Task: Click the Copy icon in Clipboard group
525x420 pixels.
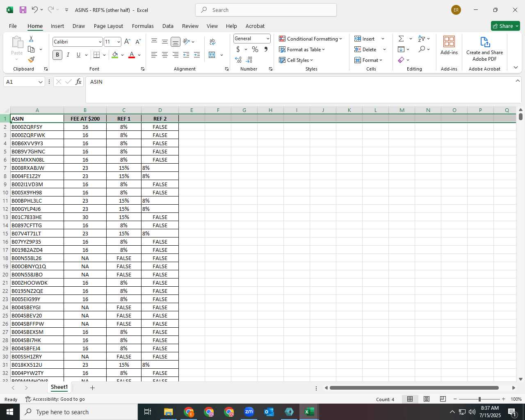Action: pyautogui.click(x=31, y=49)
